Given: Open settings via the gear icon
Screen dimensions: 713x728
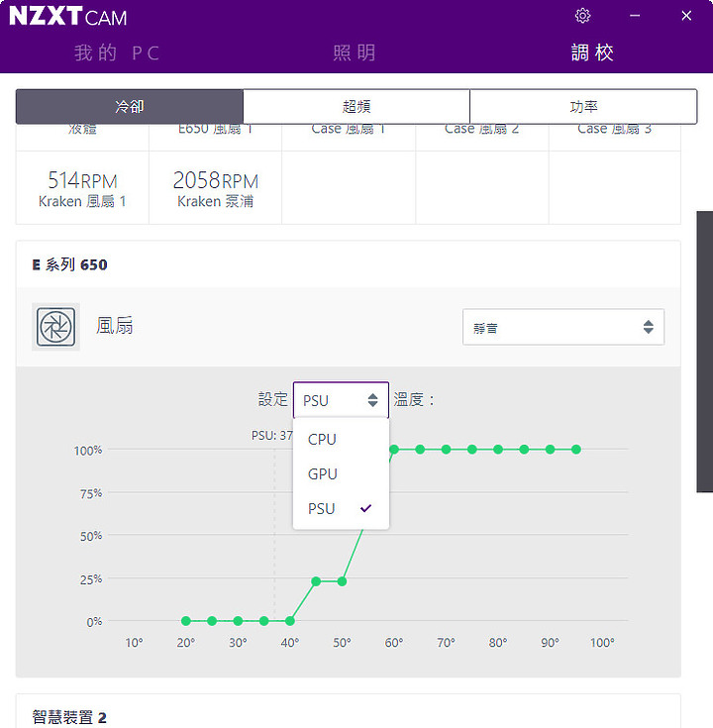Looking at the screenshot, I should 582,16.
